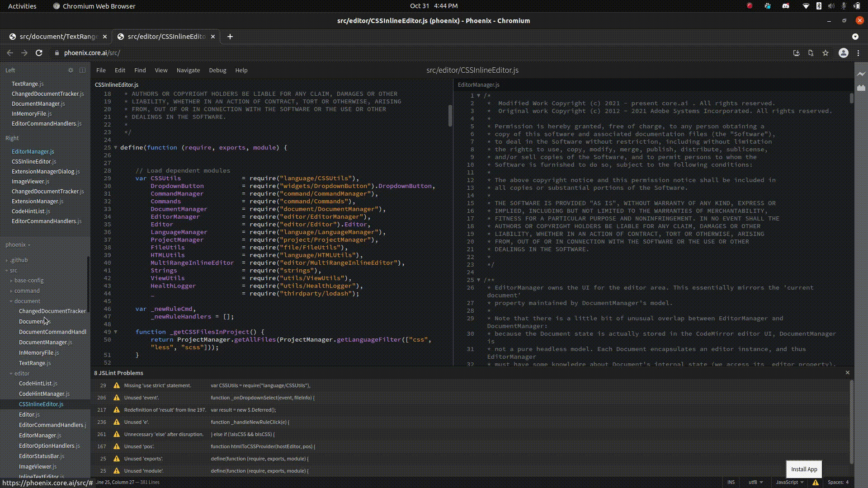Collapse the document folder in file tree
Screen dimensions: 868x488
[x=11, y=301]
